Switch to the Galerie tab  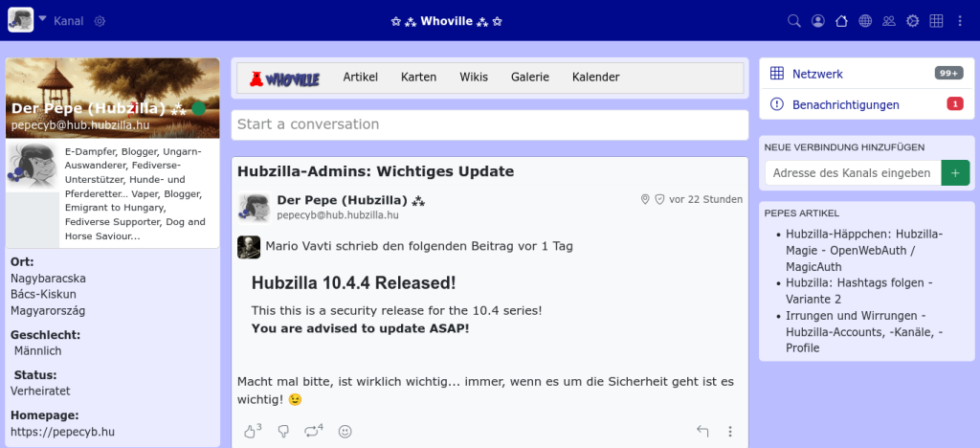point(530,78)
